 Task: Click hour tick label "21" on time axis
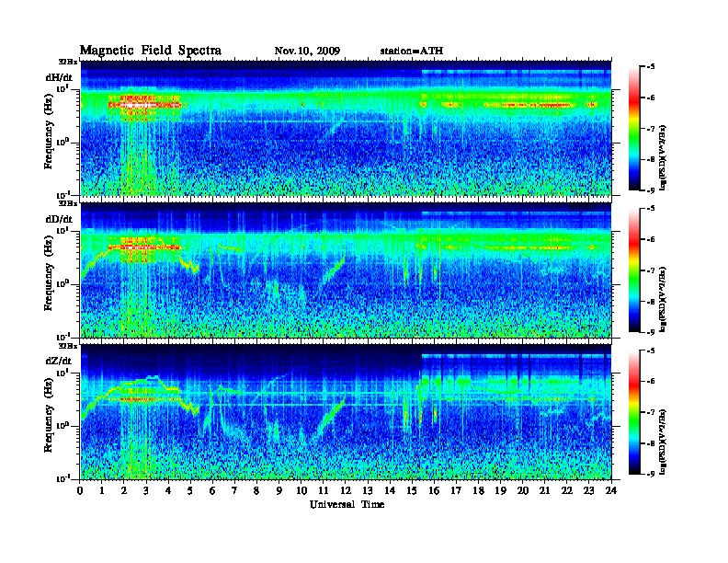(x=544, y=490)
